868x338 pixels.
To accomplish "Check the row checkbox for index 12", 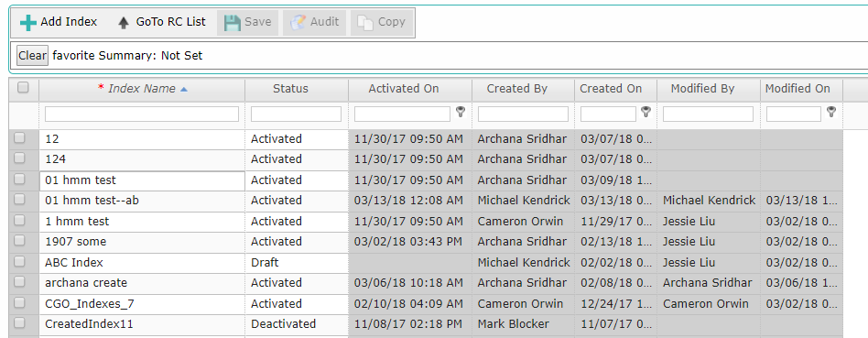I will tap(19, 138).
